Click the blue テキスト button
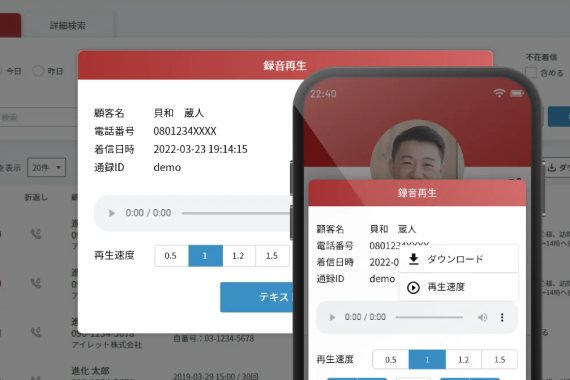The image size is (570, 380). tap(256, 297)
